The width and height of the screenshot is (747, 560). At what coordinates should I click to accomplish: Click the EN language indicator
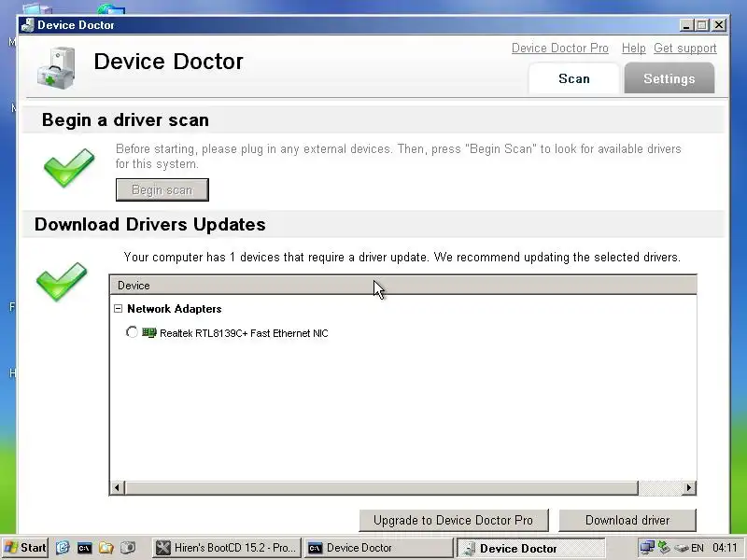coord(698,548)
